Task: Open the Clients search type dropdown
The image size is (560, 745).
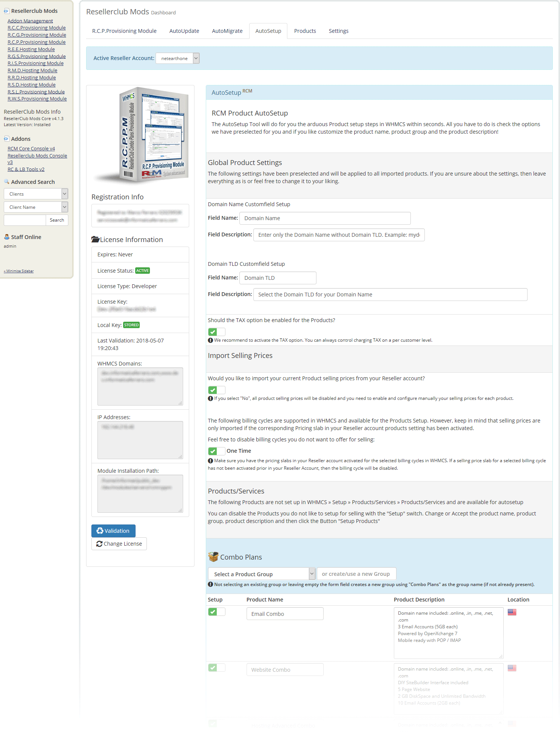Action: (36, 194)
